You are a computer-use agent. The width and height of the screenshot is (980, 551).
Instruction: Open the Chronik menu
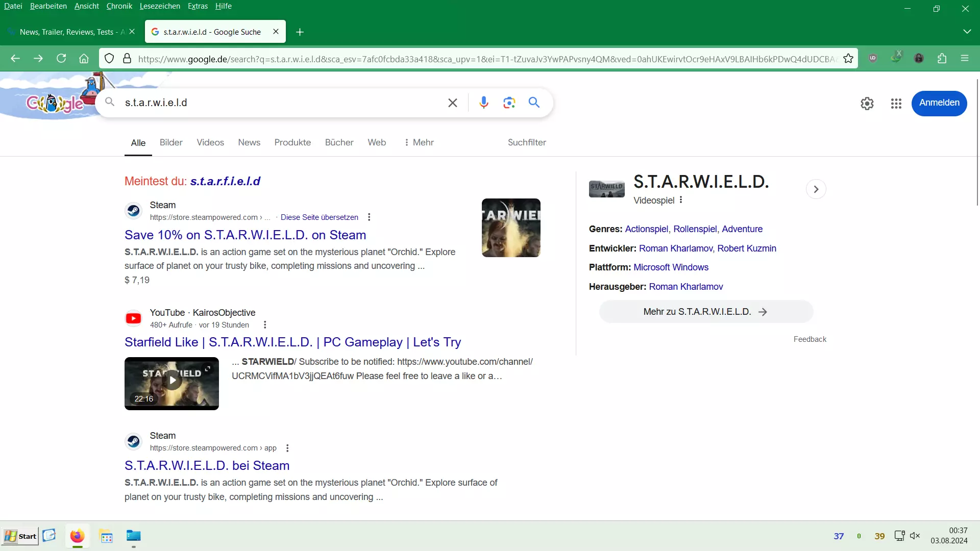tap(119, 6)
